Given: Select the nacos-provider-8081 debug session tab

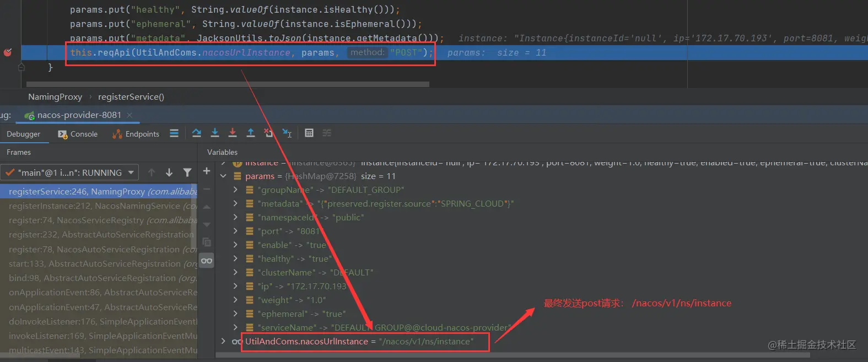Looking at the screenshot, I should pyautogui.click(x=78, y=115).
